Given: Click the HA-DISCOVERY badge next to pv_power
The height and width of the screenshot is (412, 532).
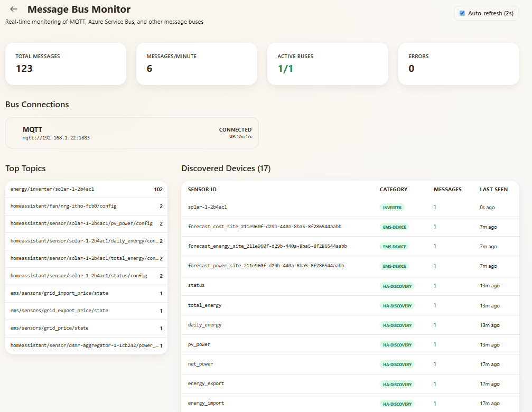Looking at the screenshot, I should (x=396, y=344).
